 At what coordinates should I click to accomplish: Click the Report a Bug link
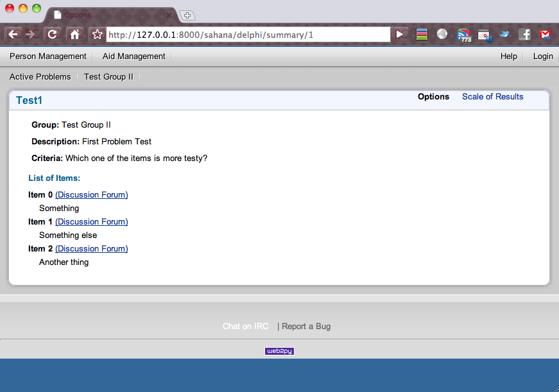pos(306,327)
